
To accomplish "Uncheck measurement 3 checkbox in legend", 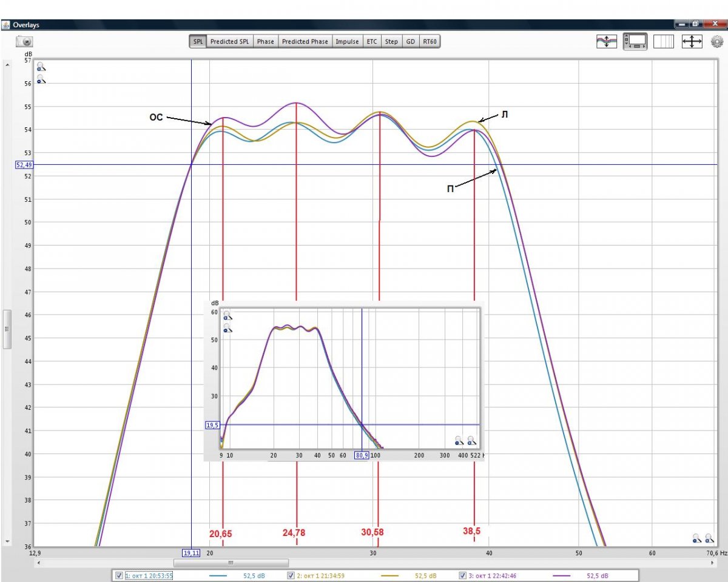I will click(462, 575).
